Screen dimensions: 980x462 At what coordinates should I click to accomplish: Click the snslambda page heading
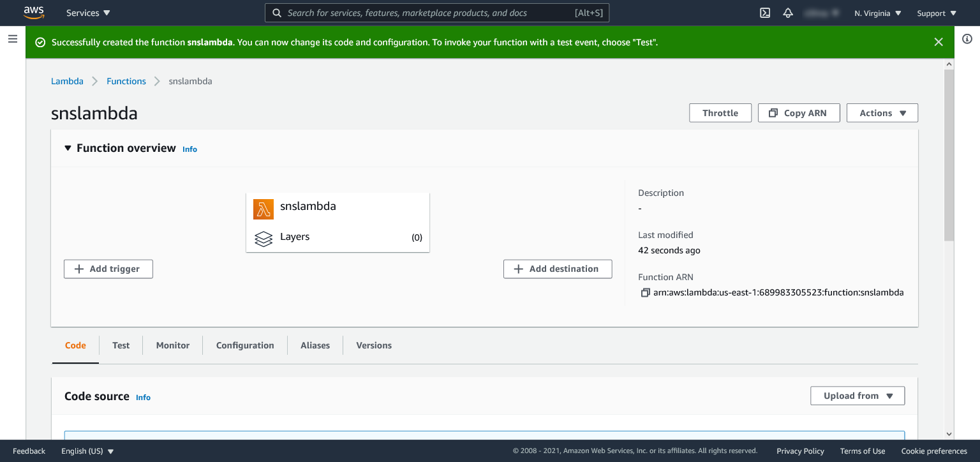coord(94,114)
